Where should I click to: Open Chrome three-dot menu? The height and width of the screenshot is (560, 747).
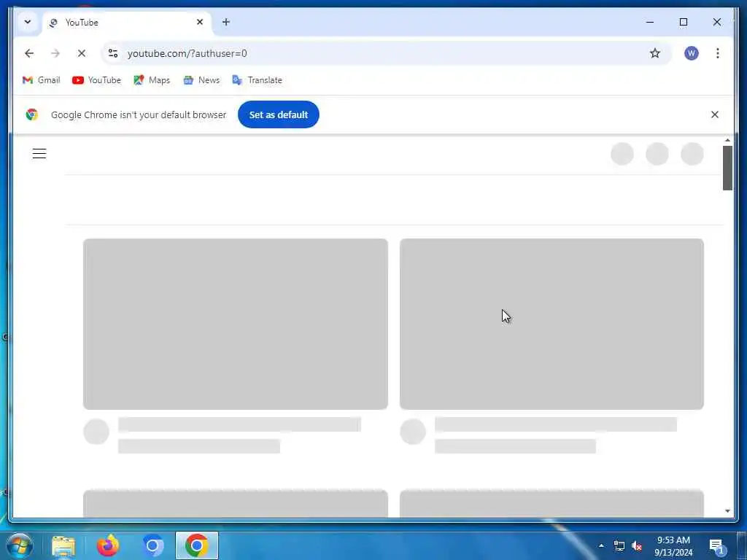pyautogui.click(x=718, y=53)
